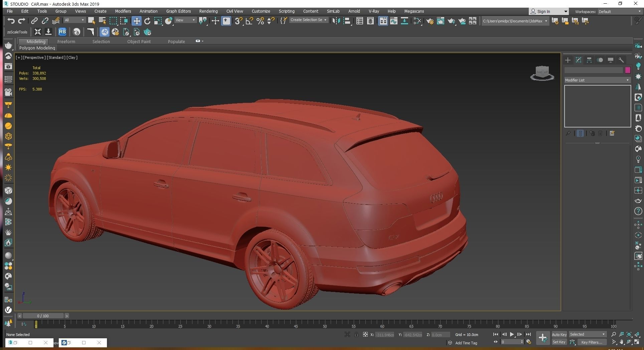644x350 pixels.
Task: Click the X coordinate field
Action: click(384, 335)
